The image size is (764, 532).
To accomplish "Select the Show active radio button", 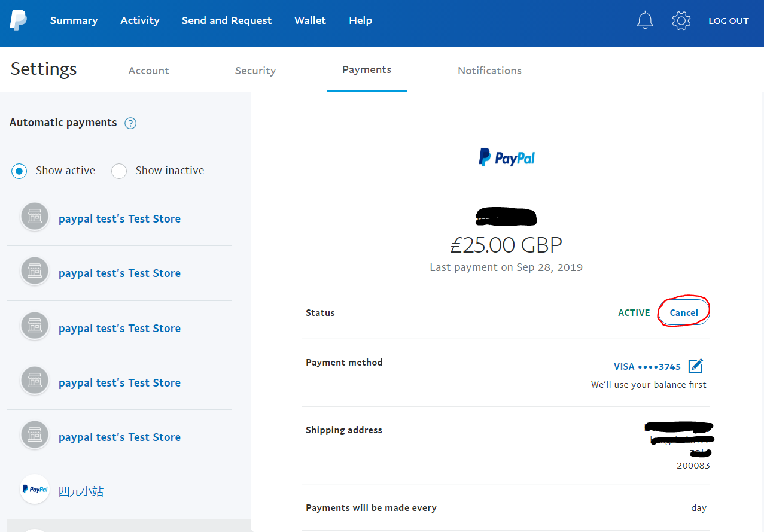I will [20, 171].
